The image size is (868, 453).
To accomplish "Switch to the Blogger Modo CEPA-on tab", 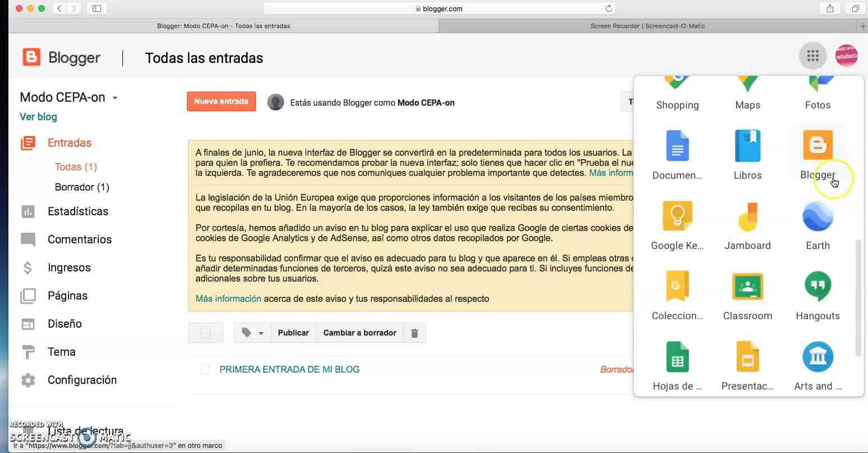I will click(223, 26).
